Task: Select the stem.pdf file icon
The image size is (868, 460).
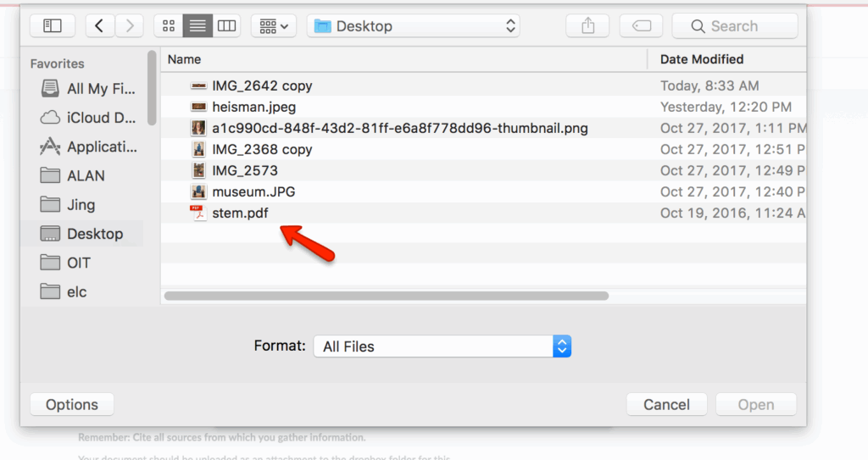Action: pyautogui.click(x=198, y=213)
